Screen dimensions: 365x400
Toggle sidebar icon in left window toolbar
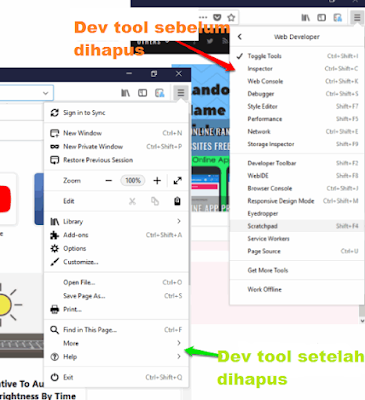(x=143, y=93)
